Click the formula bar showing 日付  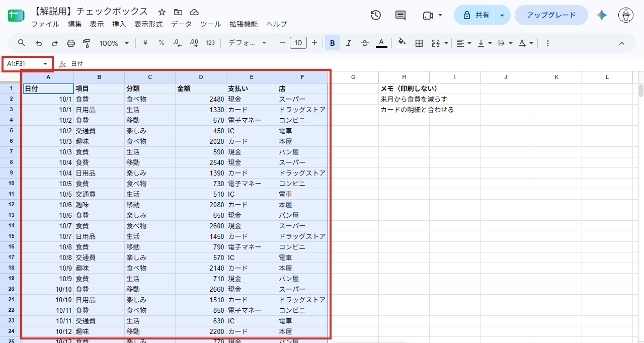(352, 64)
